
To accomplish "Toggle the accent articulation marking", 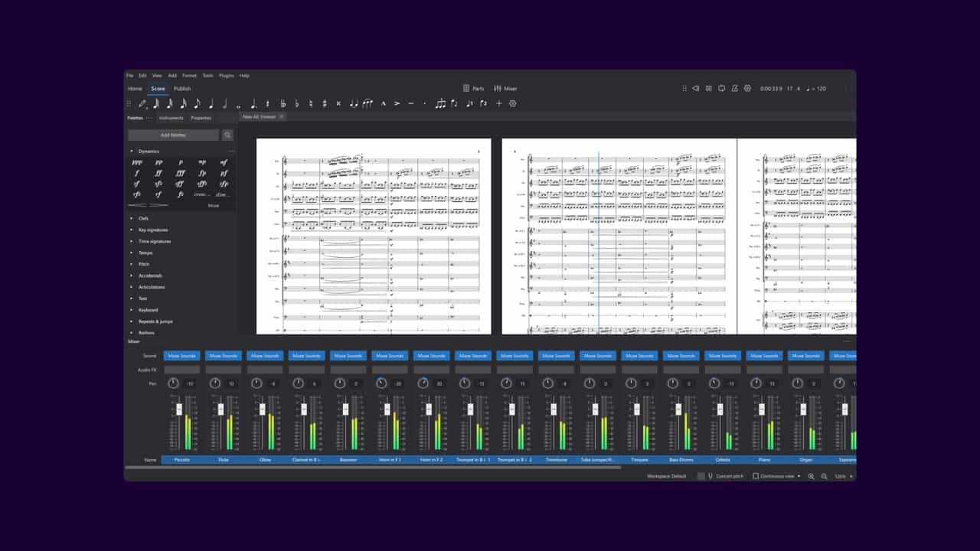I will tap(397, 103).
